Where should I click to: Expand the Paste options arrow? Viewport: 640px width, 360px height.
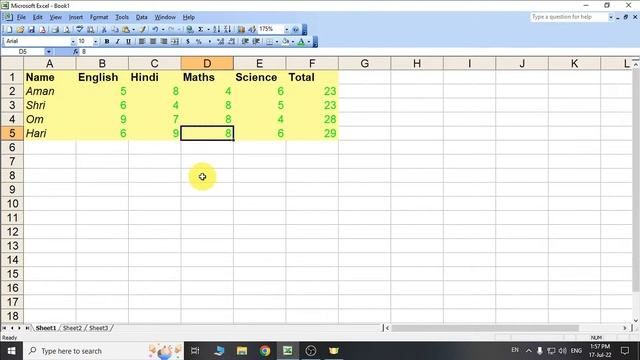(133, 29)
